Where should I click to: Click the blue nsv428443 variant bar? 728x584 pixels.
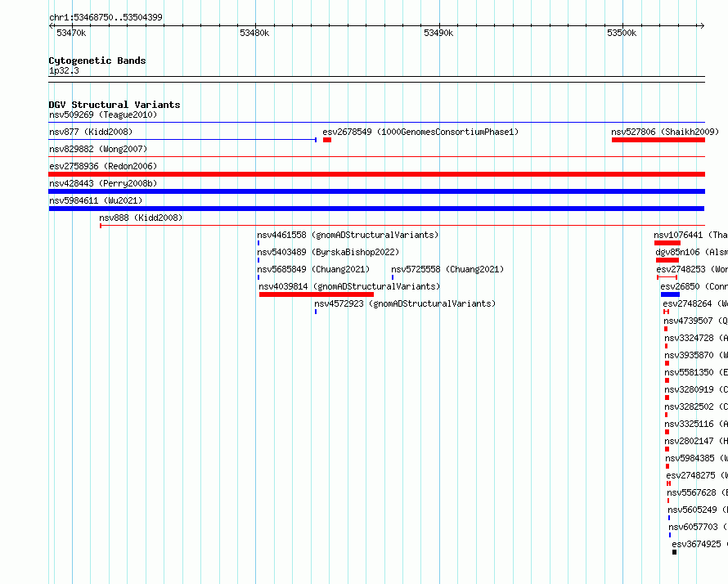coord(376,191)
